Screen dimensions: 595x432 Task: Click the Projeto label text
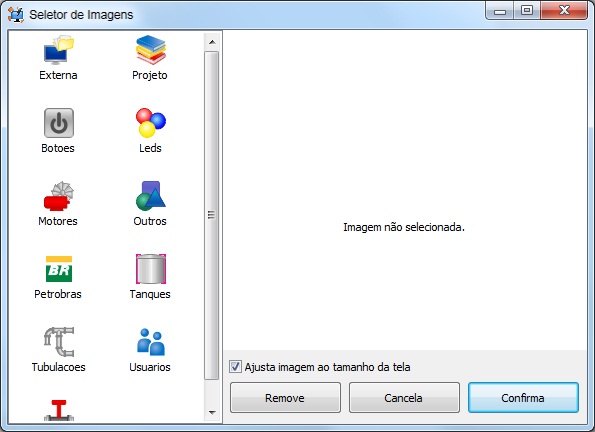pyautogui.click(x=150, y=75)
